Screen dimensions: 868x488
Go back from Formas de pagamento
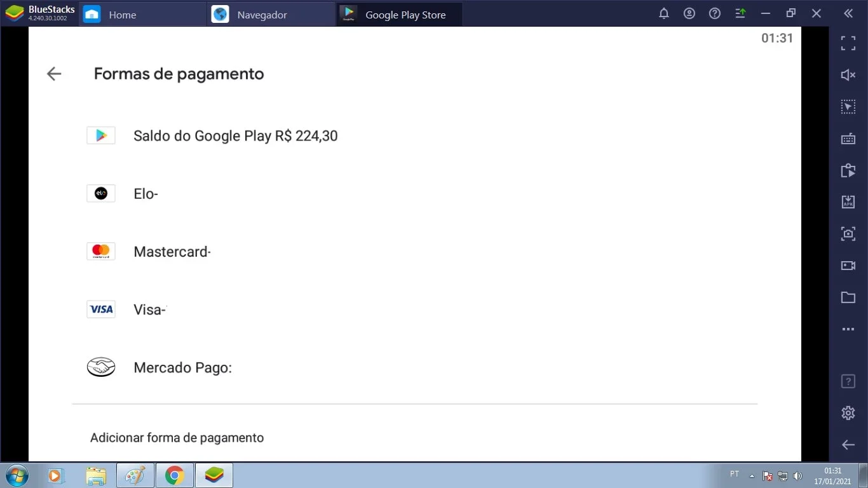[54, 74]
